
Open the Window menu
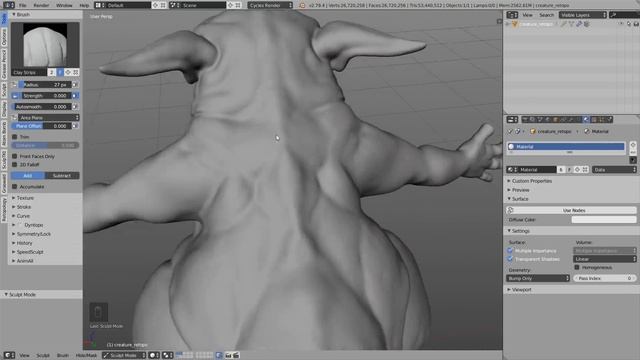[x=64, y=5]
